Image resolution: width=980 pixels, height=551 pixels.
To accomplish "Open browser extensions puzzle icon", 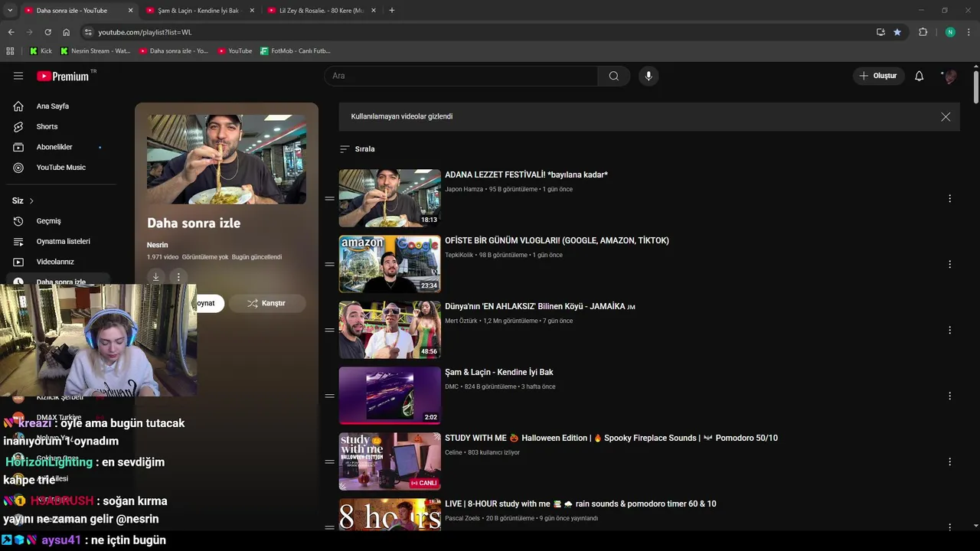I will click(923, 32).
